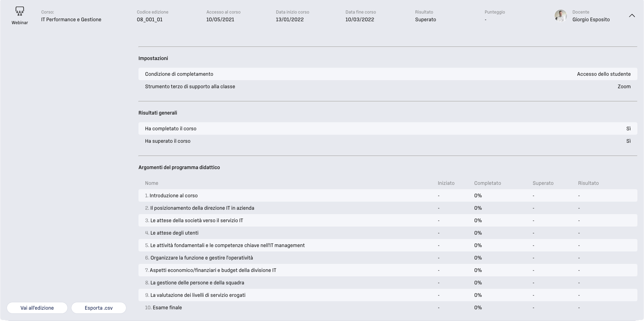644x321 pixels.
Task: Click the IT Performance e Gestione title
Action: click(71, 19)
